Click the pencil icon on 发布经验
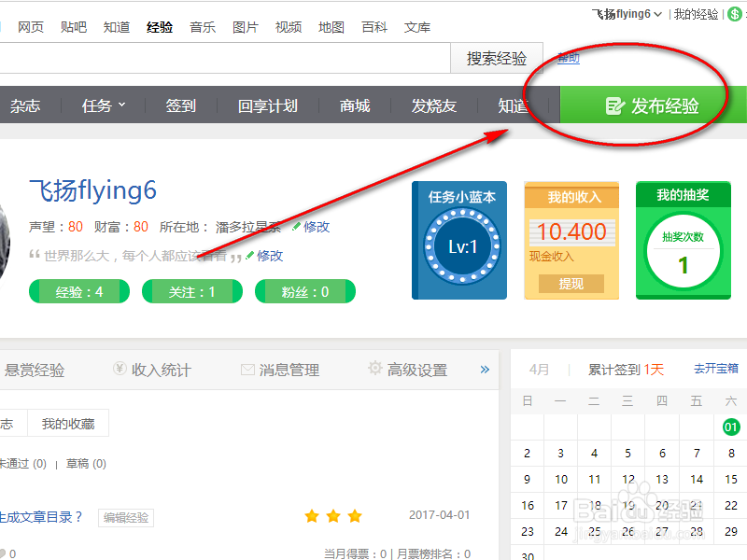Viewport: 747px width, 560px height. (614, 105)
